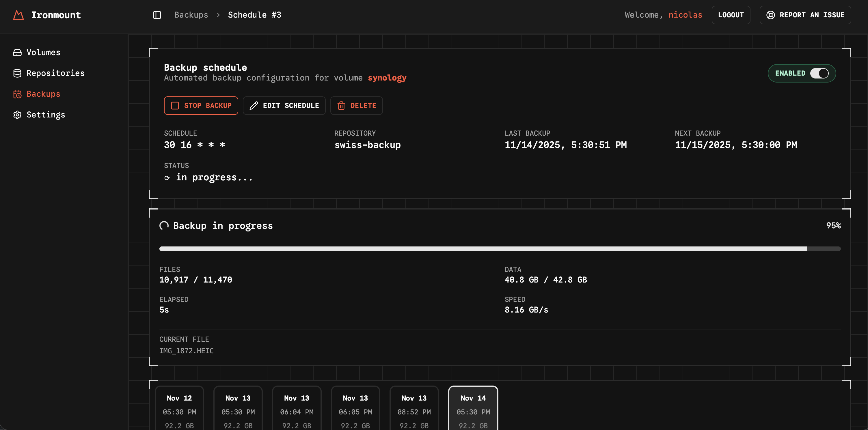868x430 pixels.
Task: Open the Repositories sidebar menu item
Action: point(55,73)
